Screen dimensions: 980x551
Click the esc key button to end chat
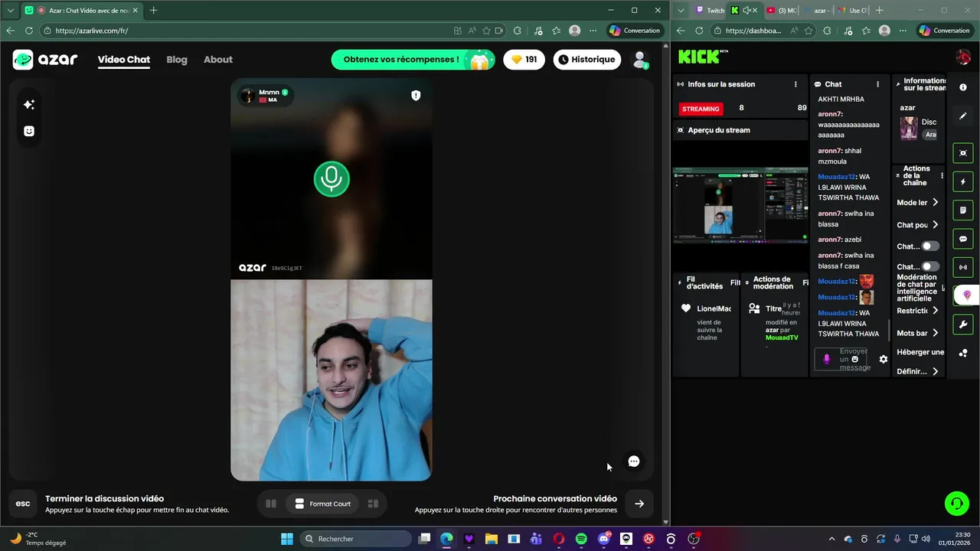tap(23, 504)
